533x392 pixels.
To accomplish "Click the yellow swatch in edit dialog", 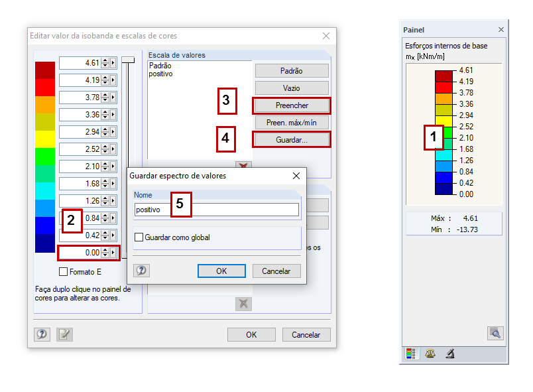I will point(45,139).
